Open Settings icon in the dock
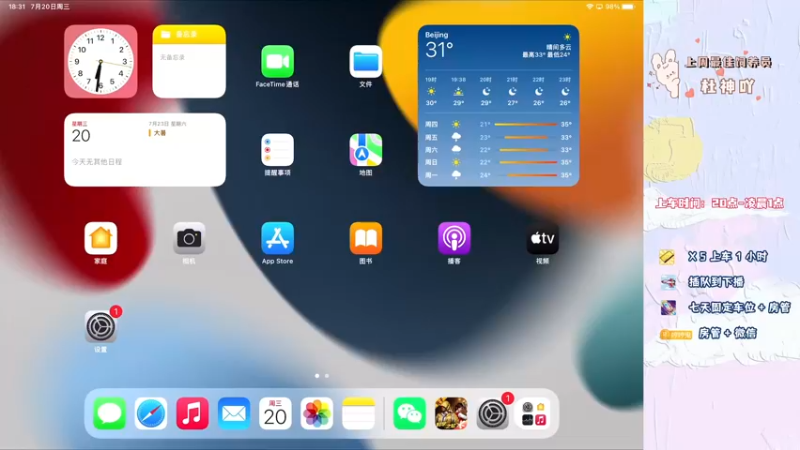 [x=492, y=413]
